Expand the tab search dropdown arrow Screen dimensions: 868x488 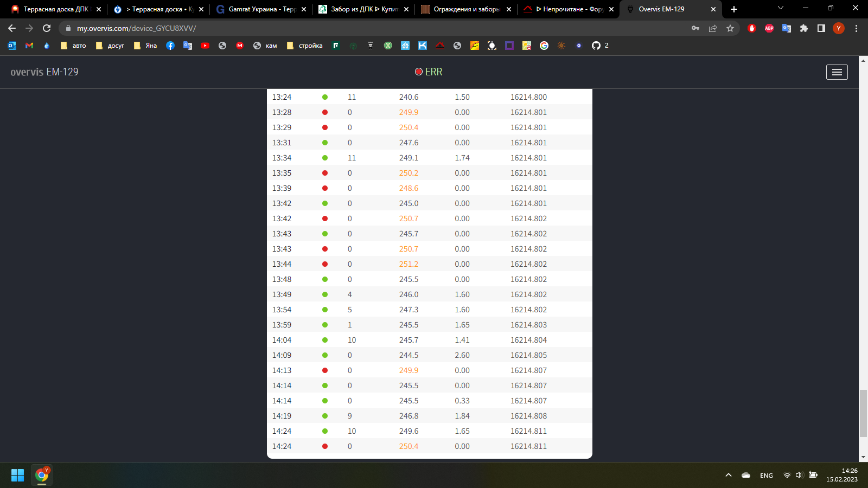781,8
